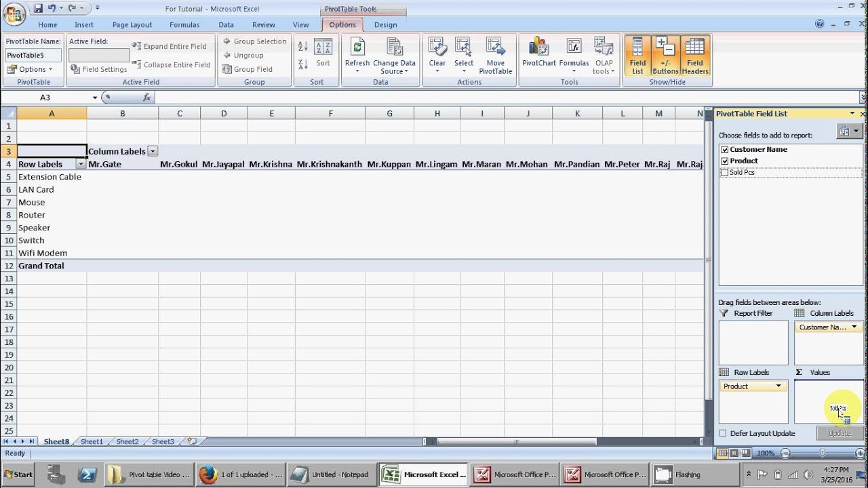Open the Sort dialog button
The width and height of the screenshot is (868, 488).
tap(323, 54)
